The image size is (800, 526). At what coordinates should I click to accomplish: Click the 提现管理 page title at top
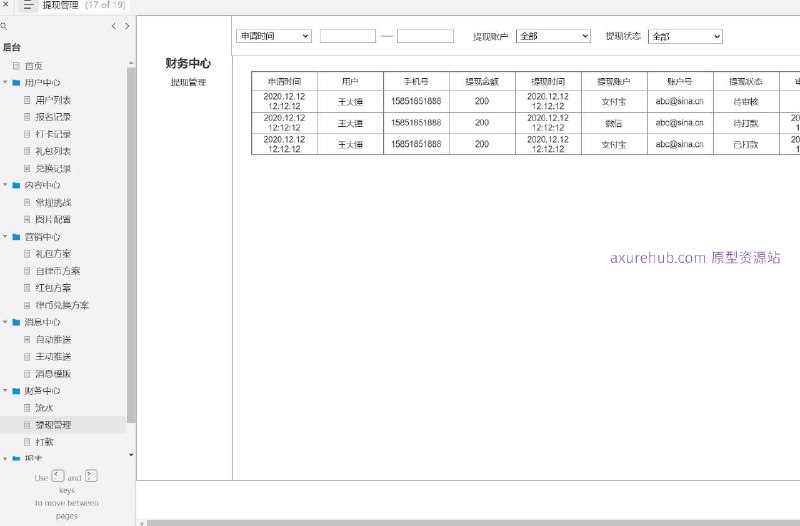tap(60, 5)
